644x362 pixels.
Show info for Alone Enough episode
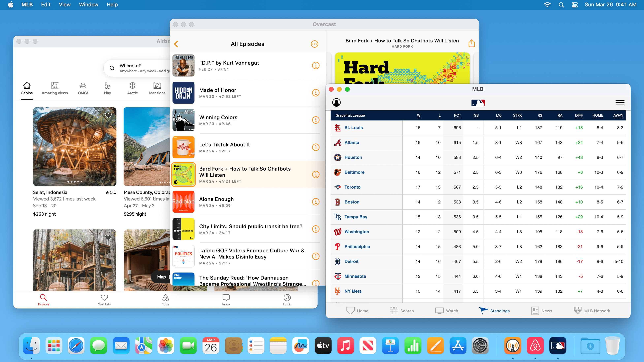[x=316, y=202]
